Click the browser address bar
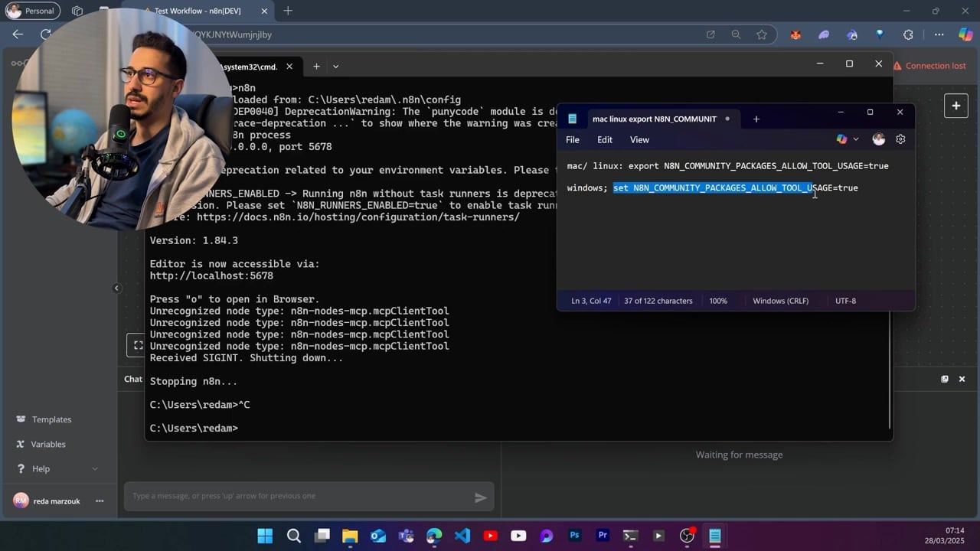Screen dimensions: 980x551 click(444, 34)
